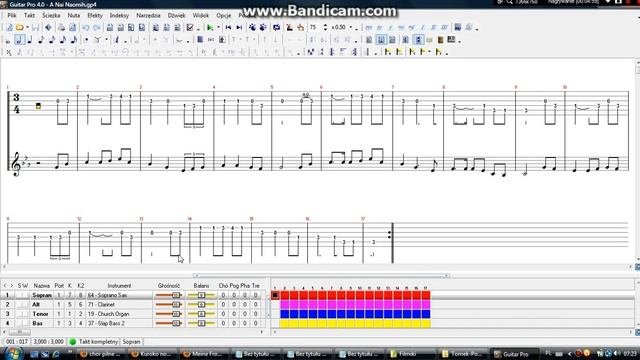The image size is (640, 360).
Task: Click the undo arrow icon
Action: (x=86, y=27)
